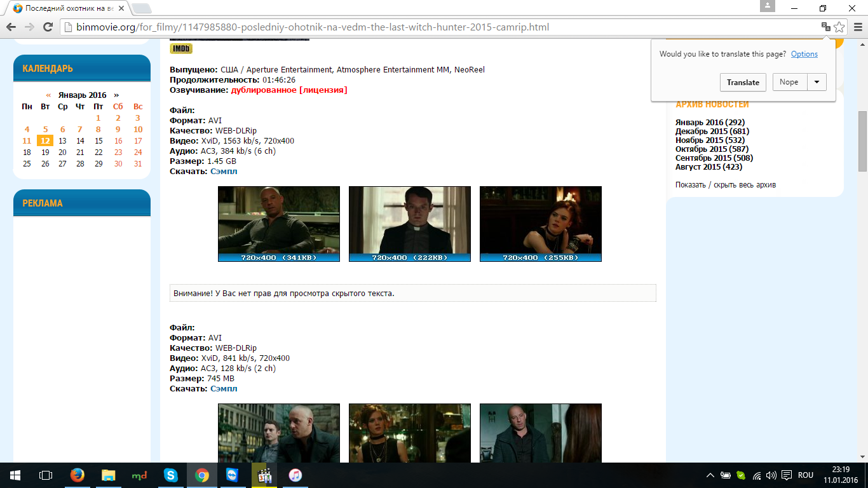The image size is (868, 488).
Task: Expand the dropdown arrow next to Nope
Action: click(x=817, y=82)
